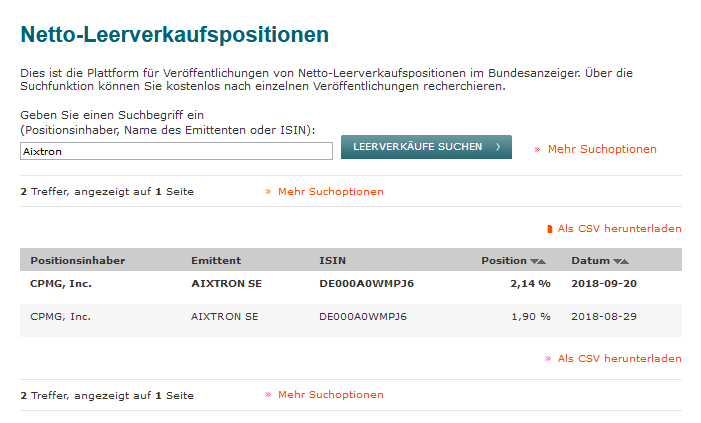Click the CSV file icon above the table
701x423 pixels.
coord(549,229)
